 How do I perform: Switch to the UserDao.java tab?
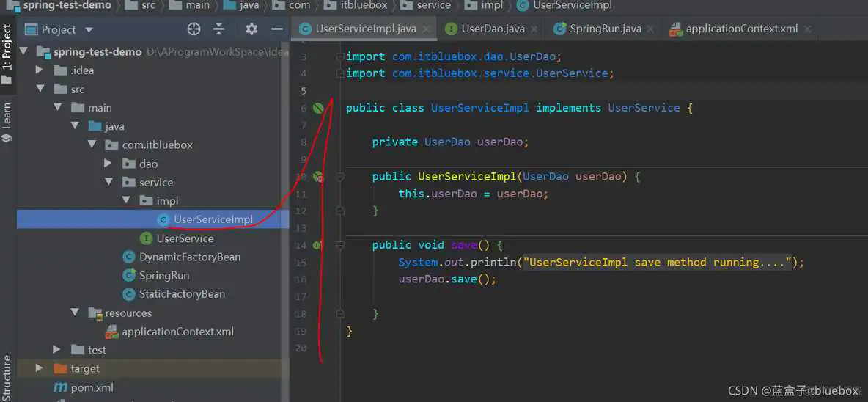tap(492, 29)
